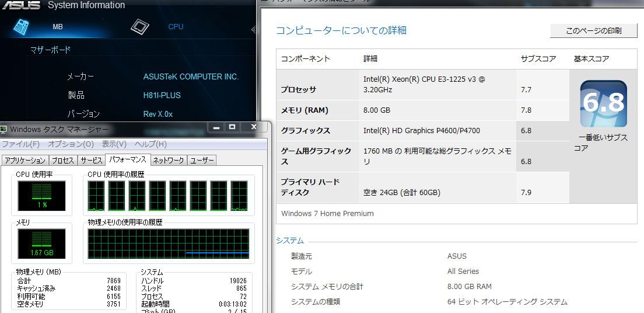Click the 8.00 GB RAM system memory value
Image resolution: width=644 pixels, height=313 pixels.
470,287
